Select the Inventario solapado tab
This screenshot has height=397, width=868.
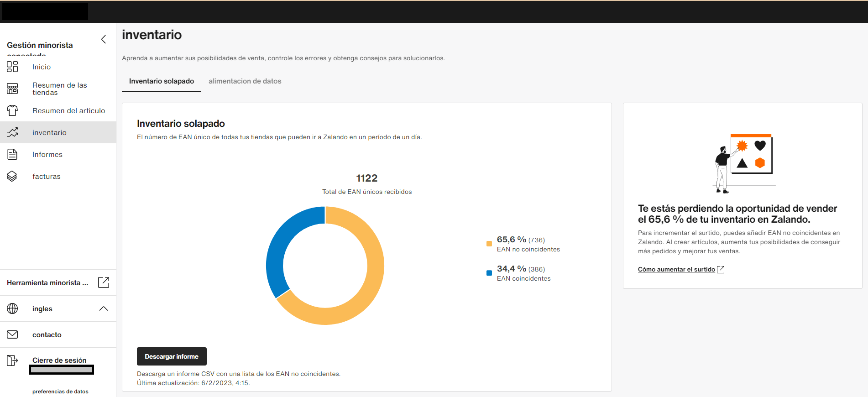(x=162, y=81)
